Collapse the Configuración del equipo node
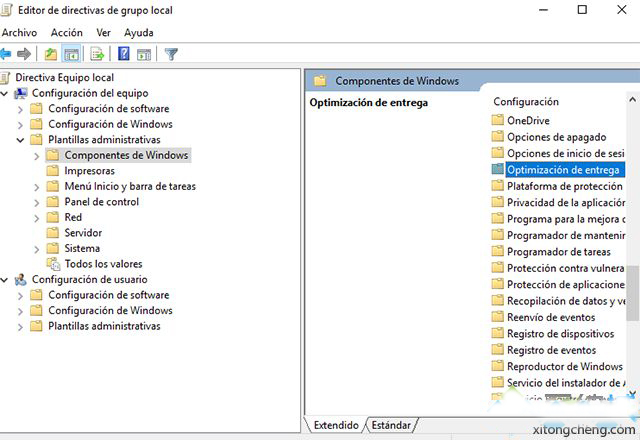Viewport: 640px width, 440px height. click(x=4, y=94)
